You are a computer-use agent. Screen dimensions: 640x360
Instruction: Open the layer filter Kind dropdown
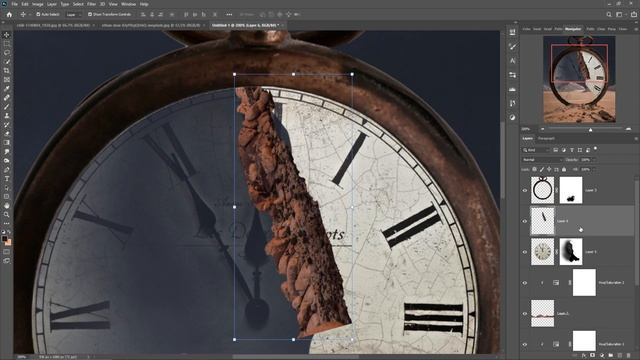536,150
